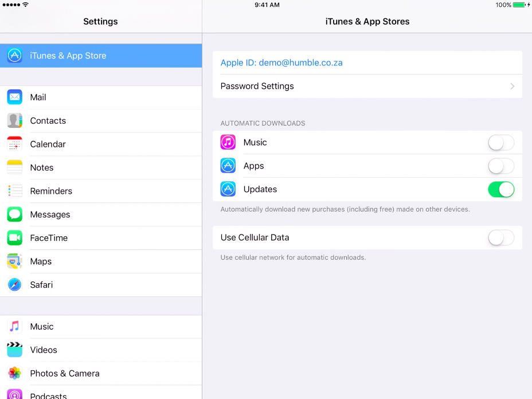Tap the Photos & Camera flower icon
532x399 pixels.
point(14,373)
